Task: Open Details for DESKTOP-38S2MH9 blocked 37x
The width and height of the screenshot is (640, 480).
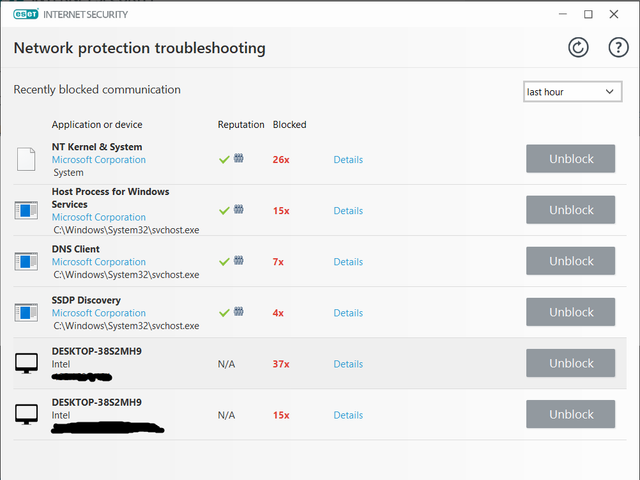Action: (x=348, y=364)
